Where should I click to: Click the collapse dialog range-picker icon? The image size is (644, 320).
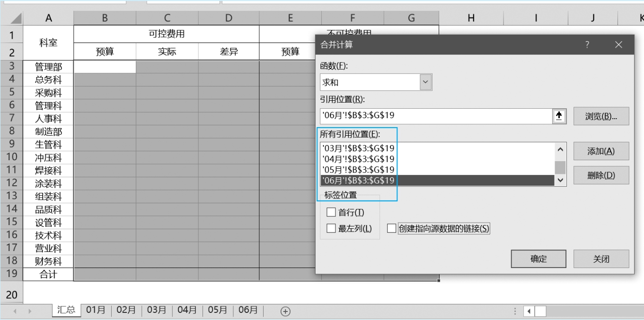pos(559,116)
